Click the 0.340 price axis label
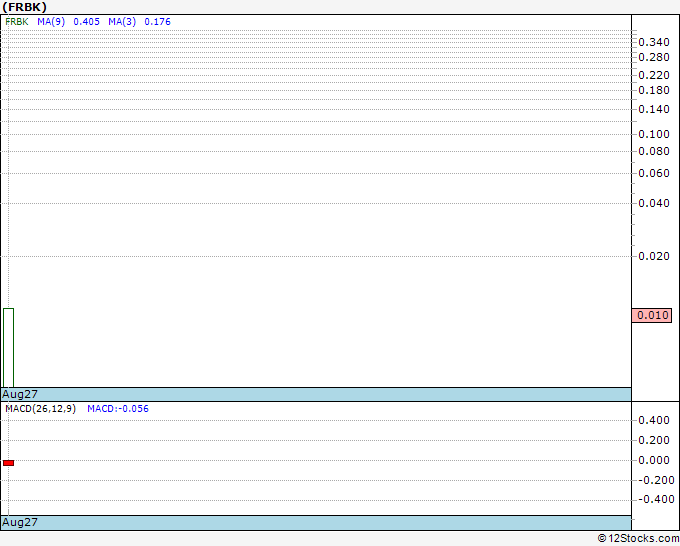Screen dimensions: 680x546 [x=654, y=43]
